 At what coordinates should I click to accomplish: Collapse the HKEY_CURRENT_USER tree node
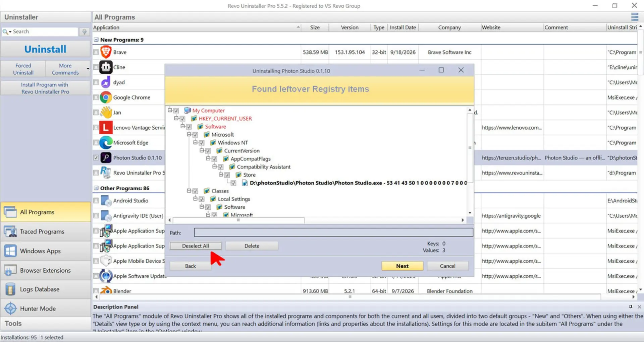[x=176, y=118]
